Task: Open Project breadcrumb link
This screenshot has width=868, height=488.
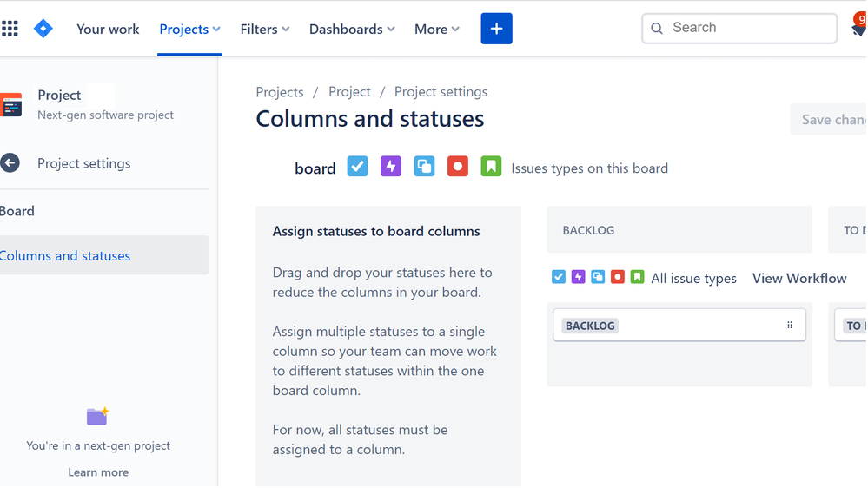Action: coord(349,92)
